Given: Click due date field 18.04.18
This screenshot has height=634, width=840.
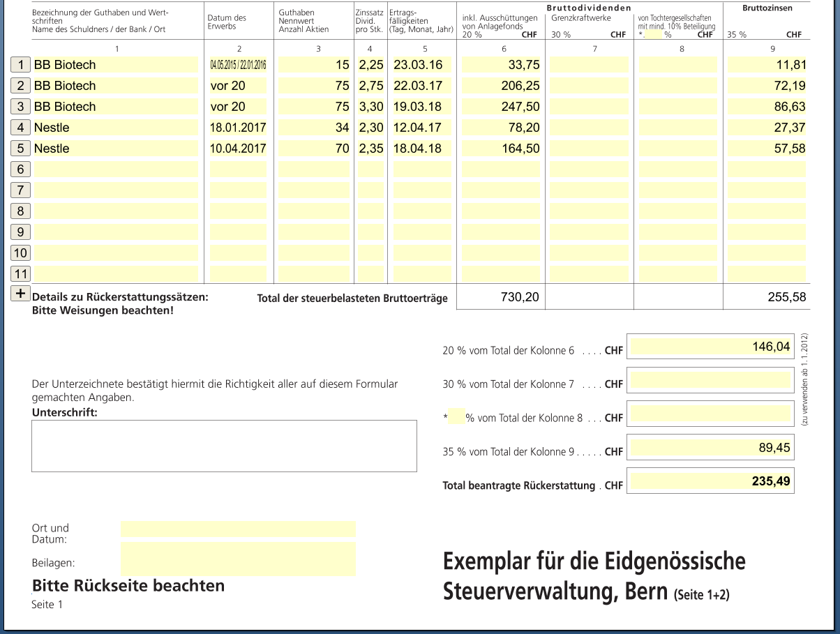Looking at the screenshot, I should (422, 149).
